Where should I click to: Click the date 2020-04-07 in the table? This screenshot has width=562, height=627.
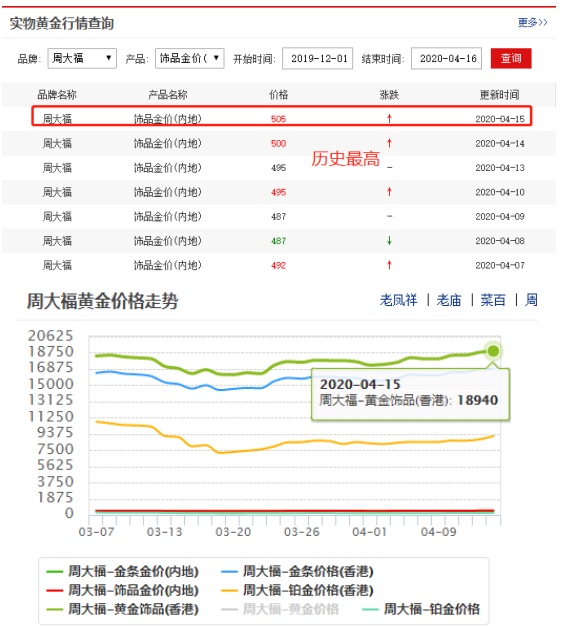coord(500,265)
